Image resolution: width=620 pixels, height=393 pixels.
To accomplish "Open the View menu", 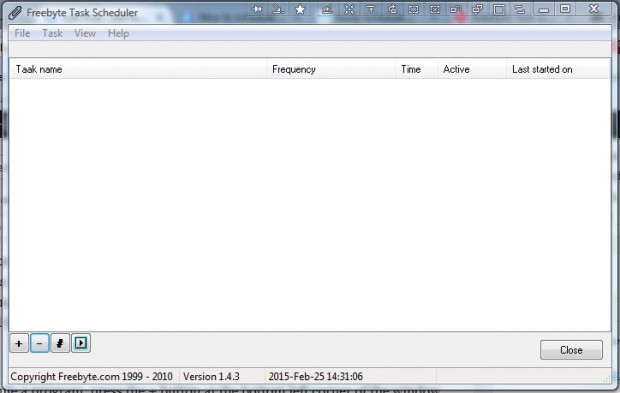I will point(85,34).
